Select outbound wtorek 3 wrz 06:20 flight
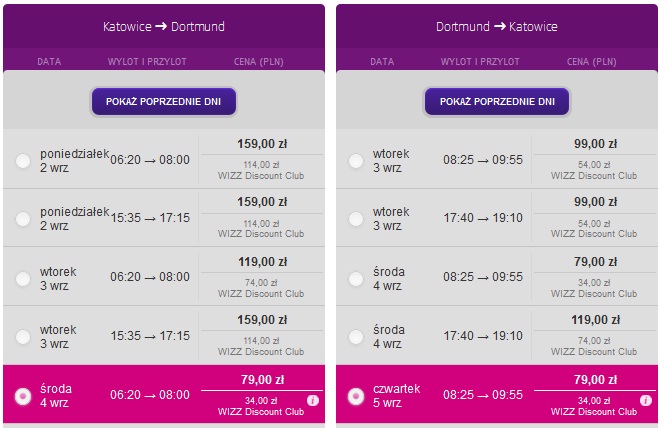The height and width of the screenshot is (428, 666). click(23, 279)
